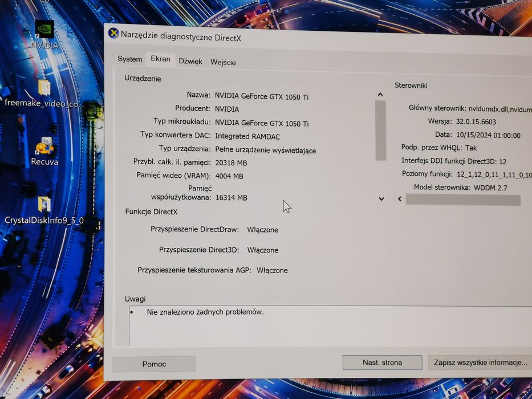Launch the Recuva desktop icon
Screen dimensions: 532x399
(x=44, y=152)
